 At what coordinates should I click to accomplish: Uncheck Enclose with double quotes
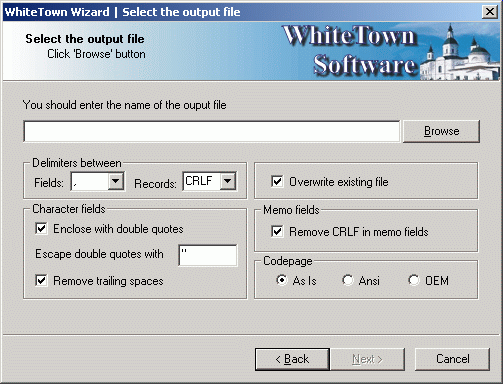pyautogui.click(x=41, y=229)
